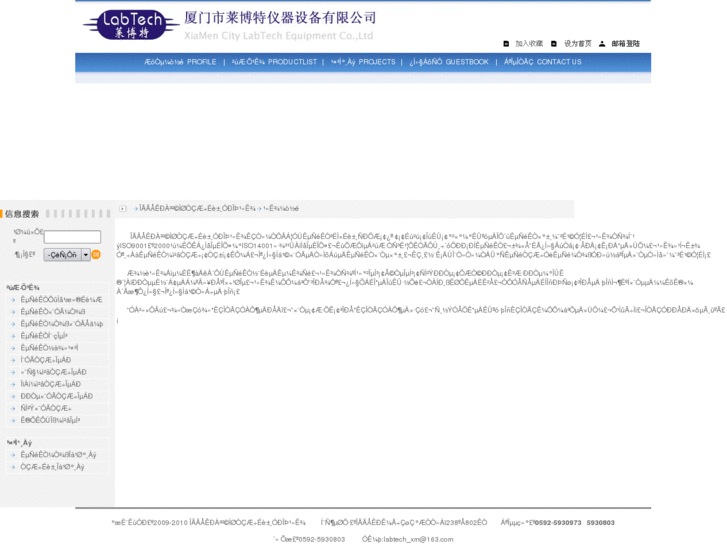Open the PRODUCTLIST navigation item
The width and height of the screenshot is (727, 545).
pyautogui.click(x=274, y=62)
